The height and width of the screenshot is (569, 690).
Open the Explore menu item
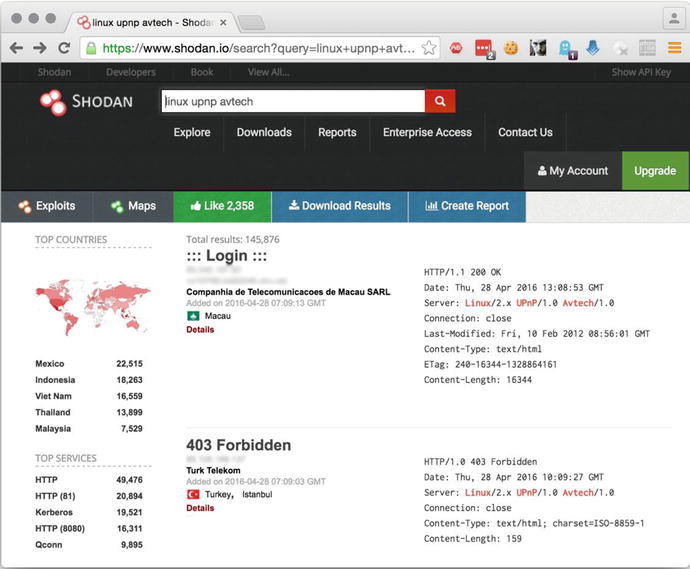pyautogui.click(x=192, y=132)
